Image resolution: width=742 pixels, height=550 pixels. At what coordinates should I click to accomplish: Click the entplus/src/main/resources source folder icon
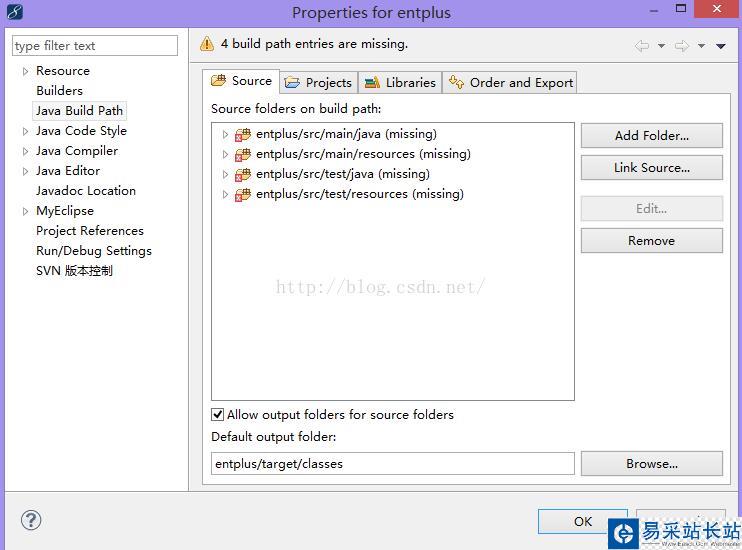point(243,155)
